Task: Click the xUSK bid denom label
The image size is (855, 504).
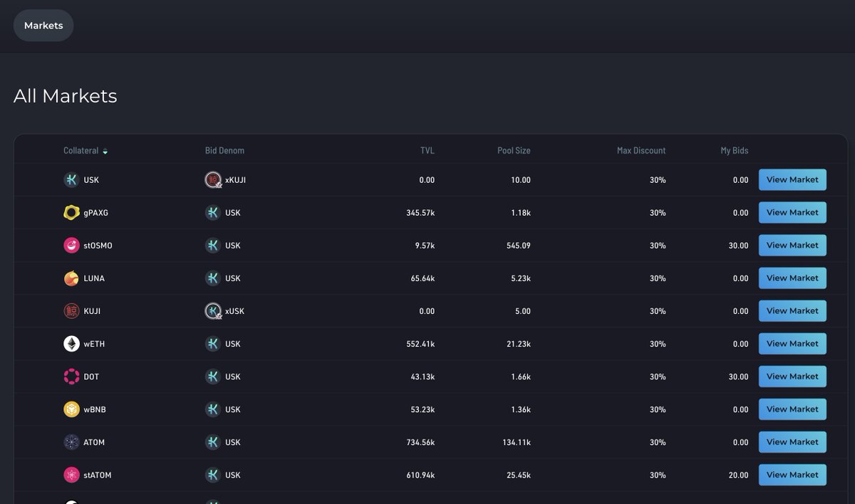Action: 235,311
